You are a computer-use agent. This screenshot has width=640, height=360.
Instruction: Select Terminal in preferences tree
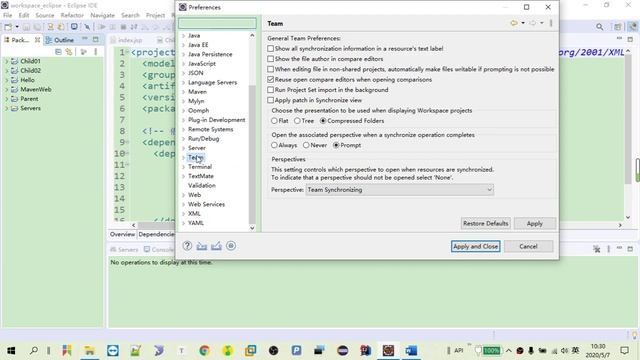pos(200,167)
